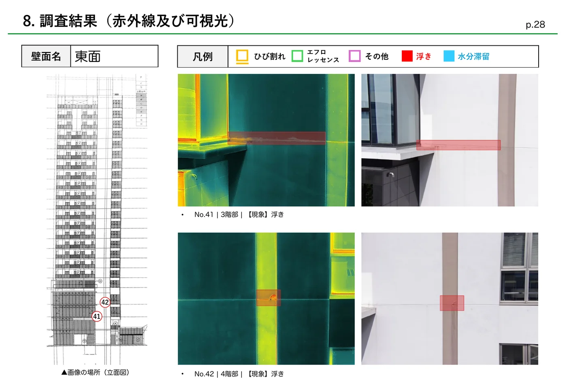Click the red 浮き legend square
The image size is (567, 392).
pyautogui.click(x=407, y=56)
